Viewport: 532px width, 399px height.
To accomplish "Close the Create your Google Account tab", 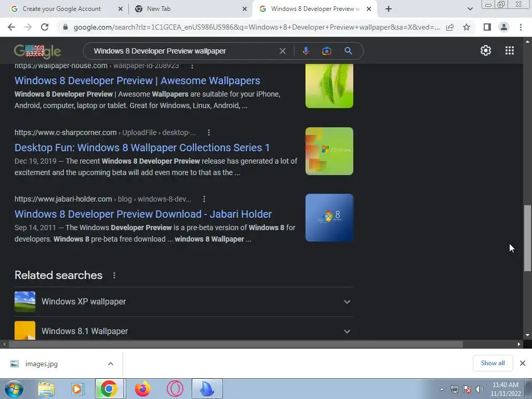I will [120, 9].
